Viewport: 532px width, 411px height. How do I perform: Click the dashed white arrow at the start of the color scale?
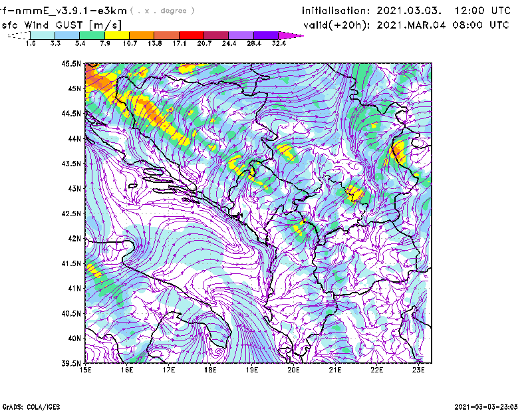19,35
